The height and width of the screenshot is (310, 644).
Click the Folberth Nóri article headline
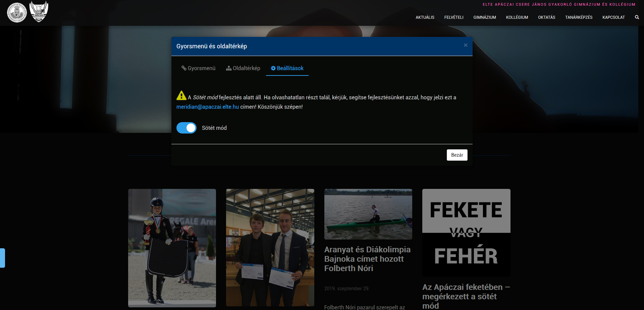(x=367, y=259)
